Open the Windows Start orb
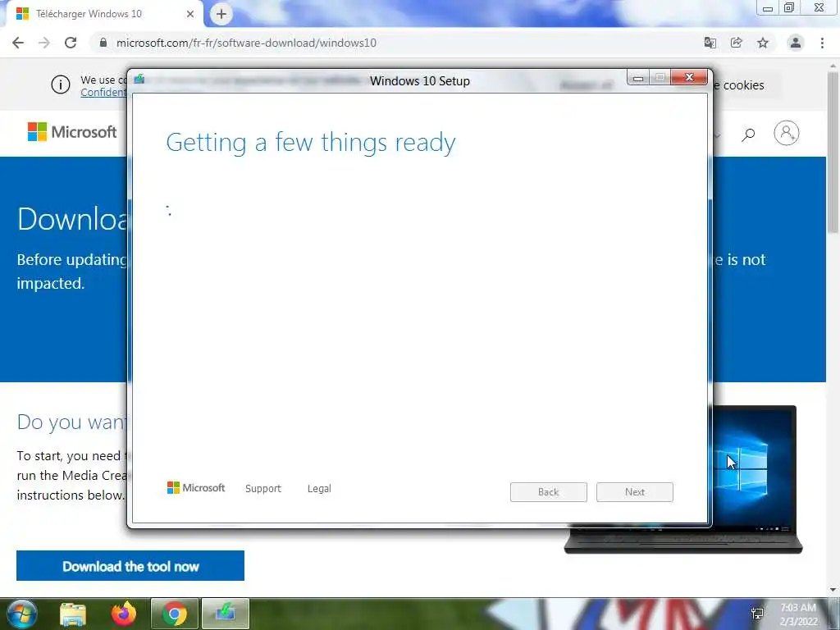 pyautogui.click(x=21, y=614)
